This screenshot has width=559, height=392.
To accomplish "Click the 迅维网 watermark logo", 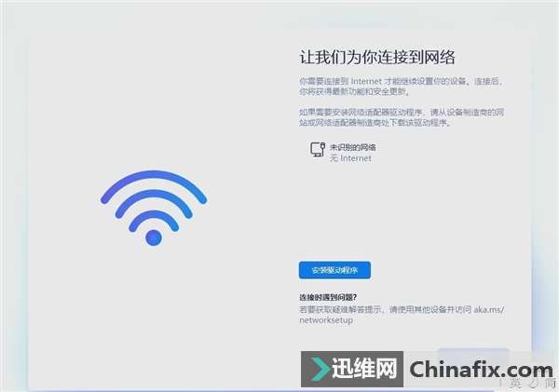I will [352, 369].
